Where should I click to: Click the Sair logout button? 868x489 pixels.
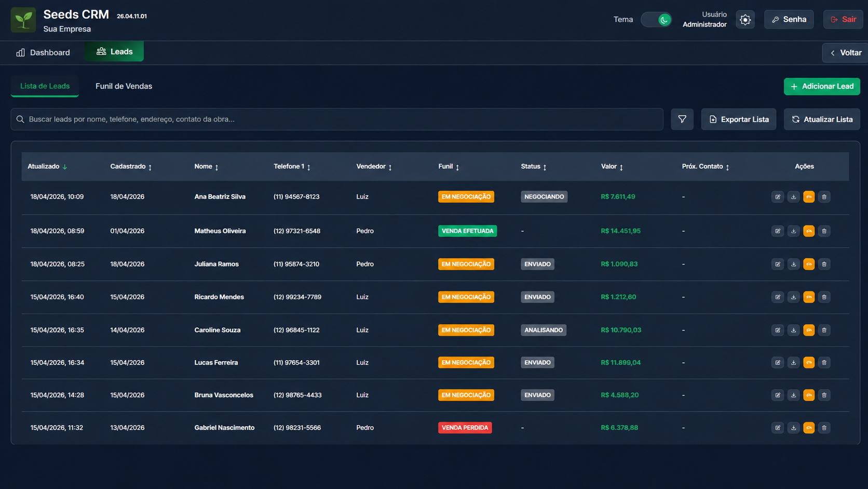point(843,19)
